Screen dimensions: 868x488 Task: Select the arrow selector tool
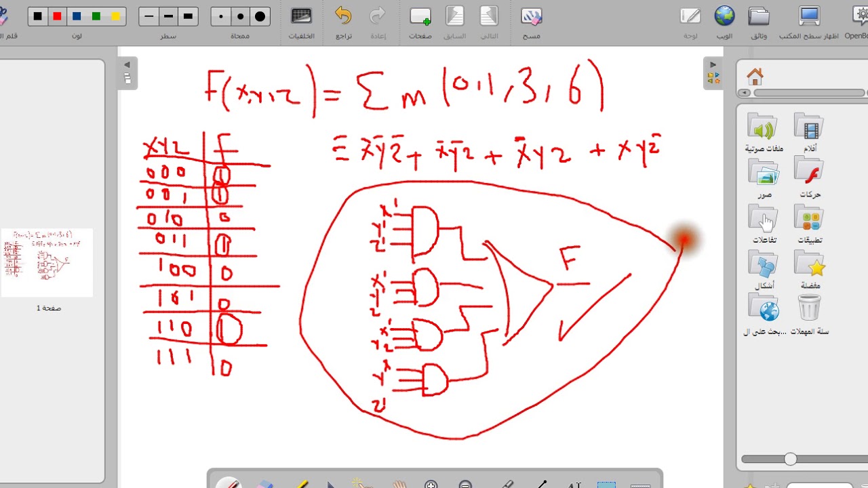coord(331,484)
